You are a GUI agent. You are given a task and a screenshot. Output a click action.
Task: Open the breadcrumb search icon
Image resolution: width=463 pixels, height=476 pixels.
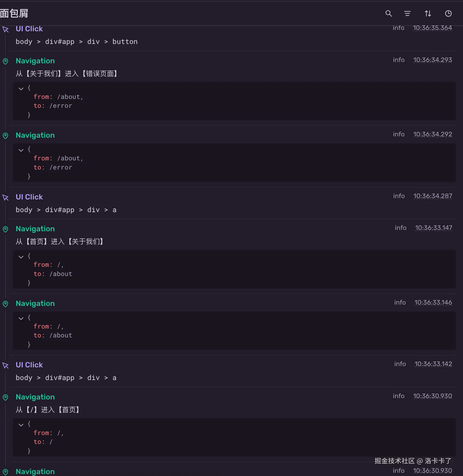pos(389,13)
